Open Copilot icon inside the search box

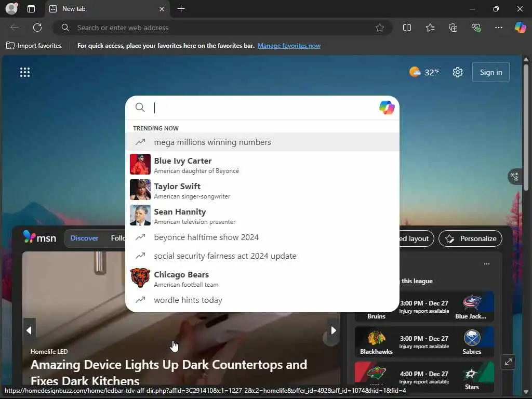387,108
